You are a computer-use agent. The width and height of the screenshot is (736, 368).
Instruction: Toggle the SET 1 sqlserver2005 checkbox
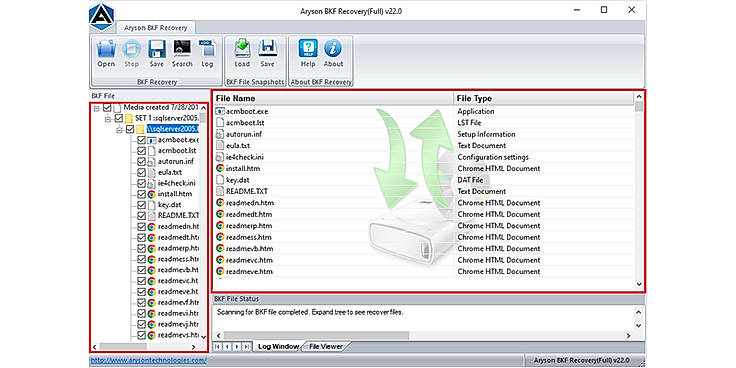[118, 118]
